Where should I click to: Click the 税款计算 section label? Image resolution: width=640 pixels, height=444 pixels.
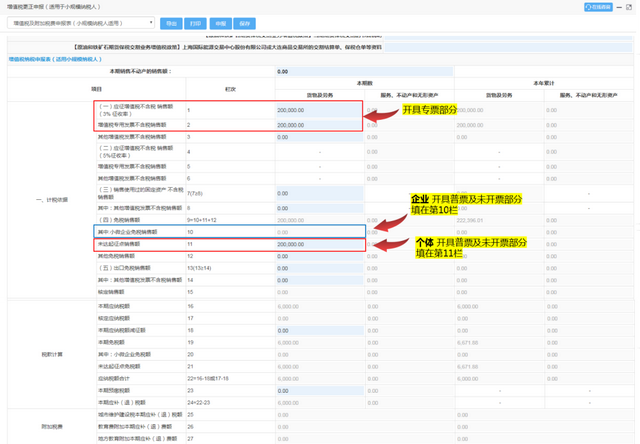click(52, 355)
